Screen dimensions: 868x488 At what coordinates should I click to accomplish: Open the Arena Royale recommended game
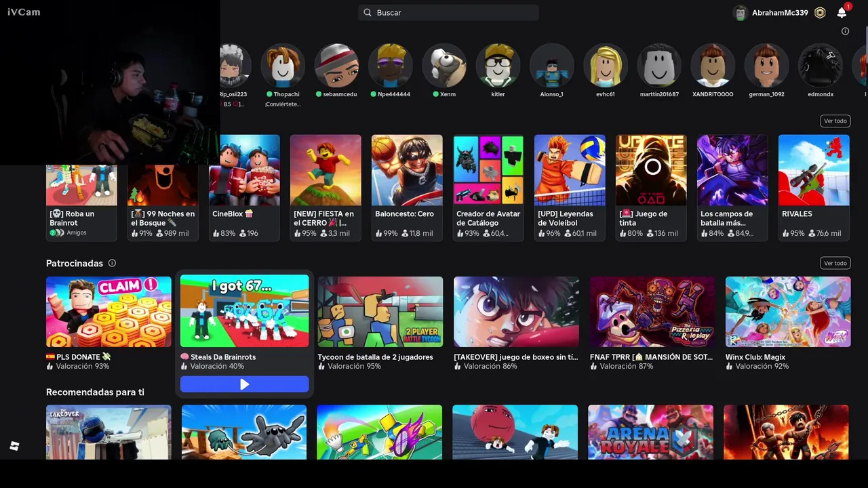tap(650, 432)
